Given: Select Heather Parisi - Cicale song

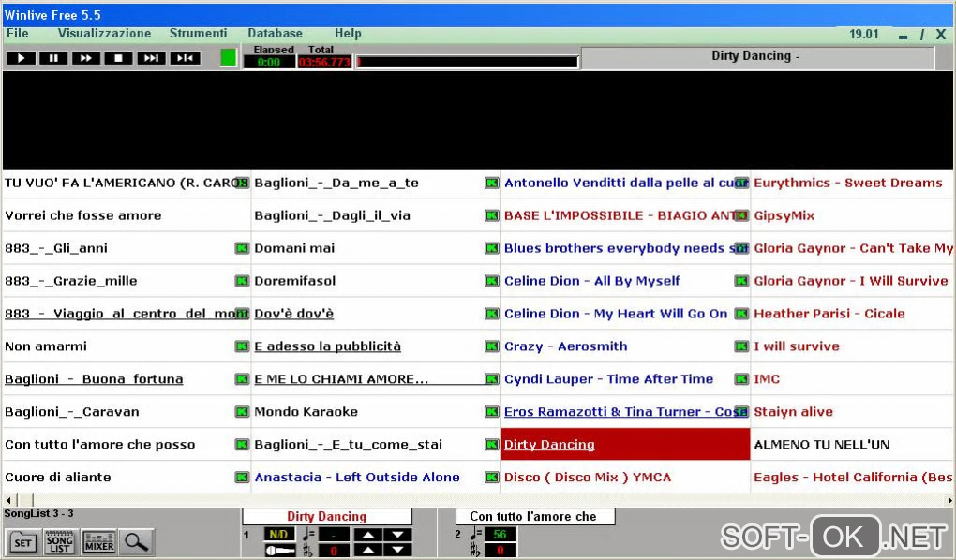Looking at the screenshot, I should (829, 314).
